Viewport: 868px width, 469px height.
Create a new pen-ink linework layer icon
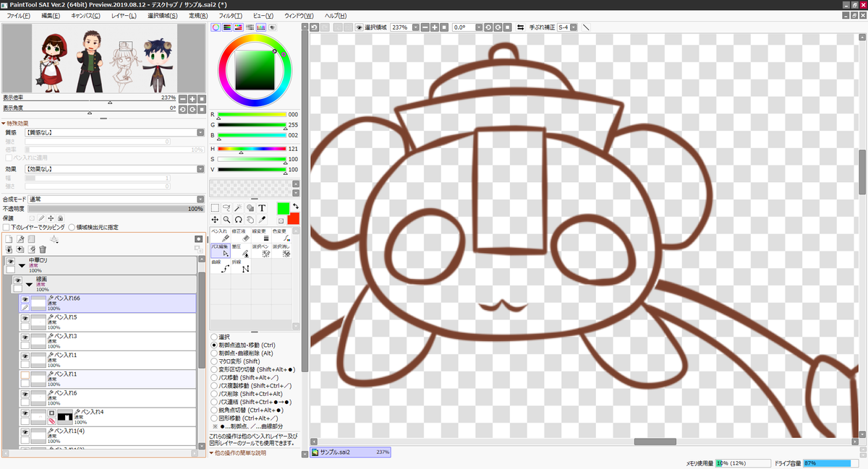click(x=21, y=238)
